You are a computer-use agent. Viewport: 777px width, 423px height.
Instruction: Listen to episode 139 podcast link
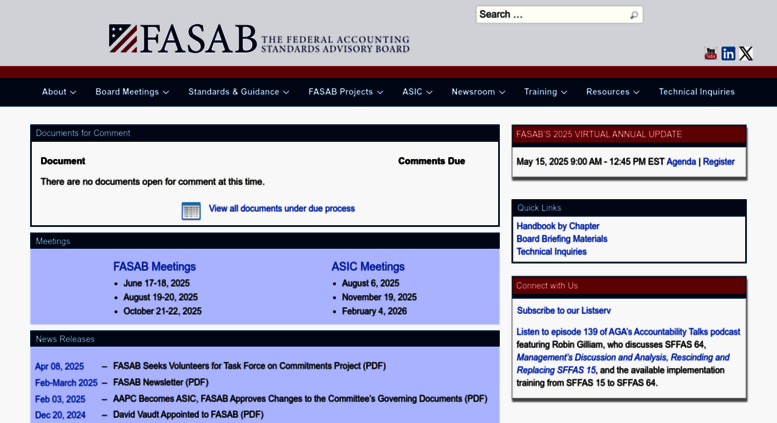(628, 332)
